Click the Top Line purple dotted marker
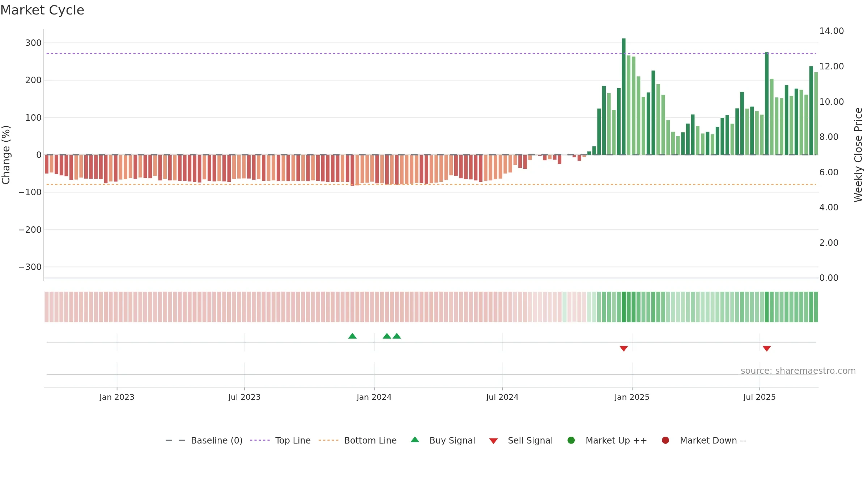This screenshot has width=868, height=488. point(260,440)
